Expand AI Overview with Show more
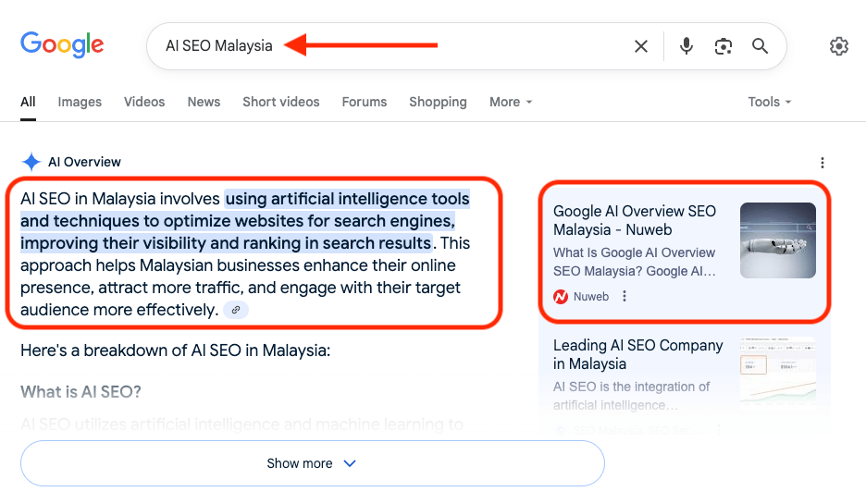Image resolution: width=866 pixels, height=504 pixels. (x=313, y=463)
